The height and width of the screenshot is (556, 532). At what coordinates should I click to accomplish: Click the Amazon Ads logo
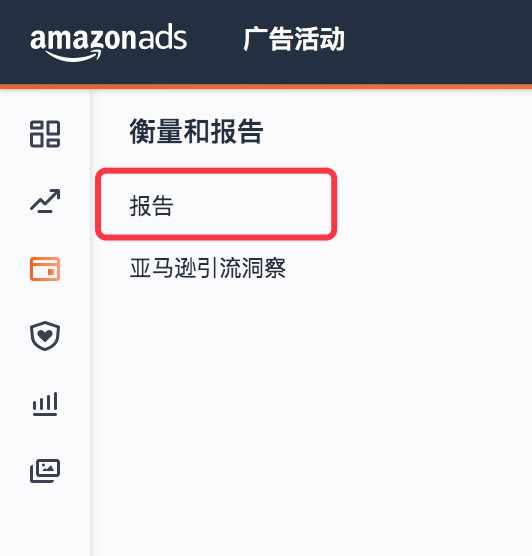pyautogui.click(x=109, y=42)
